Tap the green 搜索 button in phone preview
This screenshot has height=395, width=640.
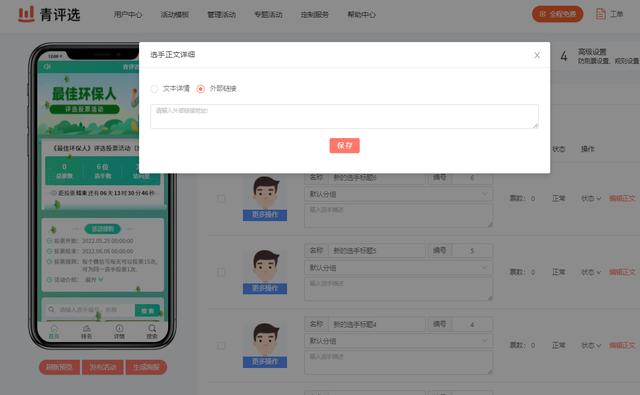click(147, 311)
